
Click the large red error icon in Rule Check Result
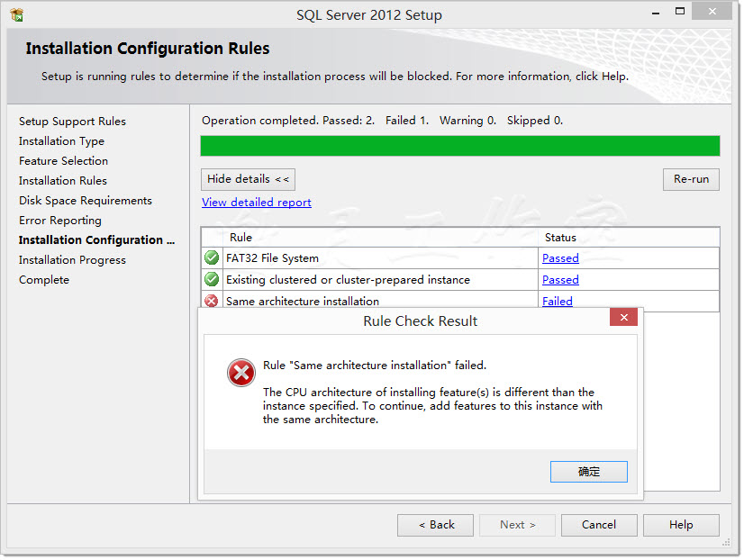tap(241, 373)
